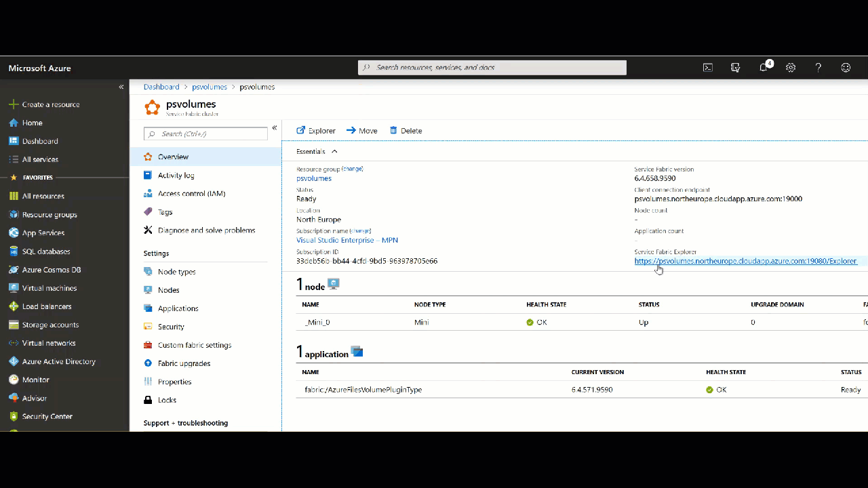This screenshot has width=868, height=488.
Task: Click the Load balancers icon
Action: 14,306
